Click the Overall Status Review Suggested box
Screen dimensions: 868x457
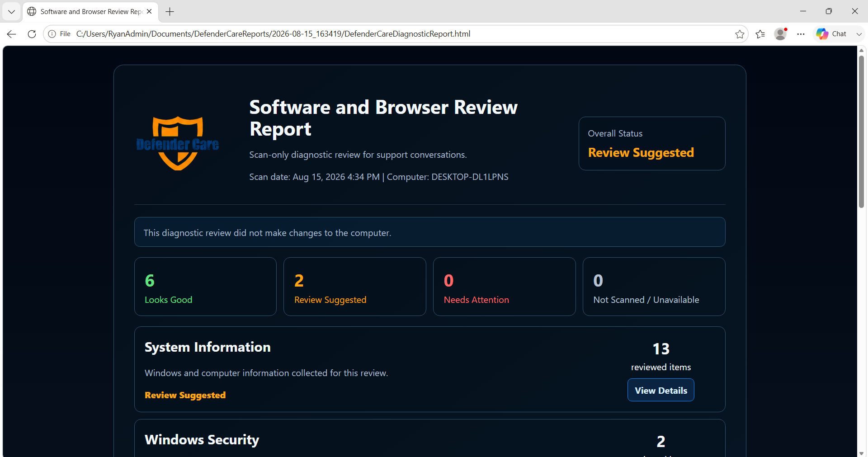[652, 144]
